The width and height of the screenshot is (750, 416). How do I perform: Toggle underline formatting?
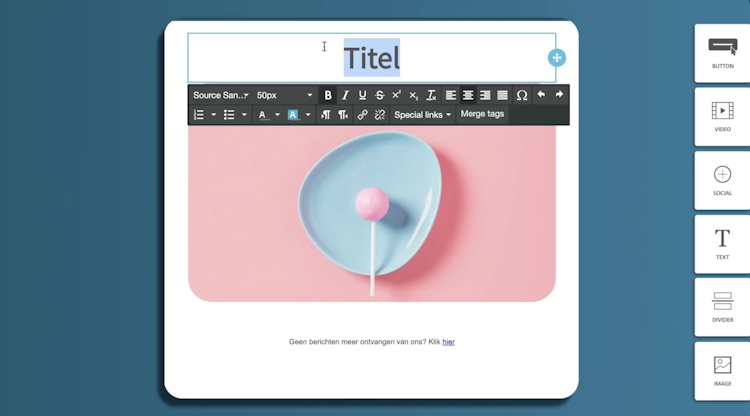pos(362,95)
